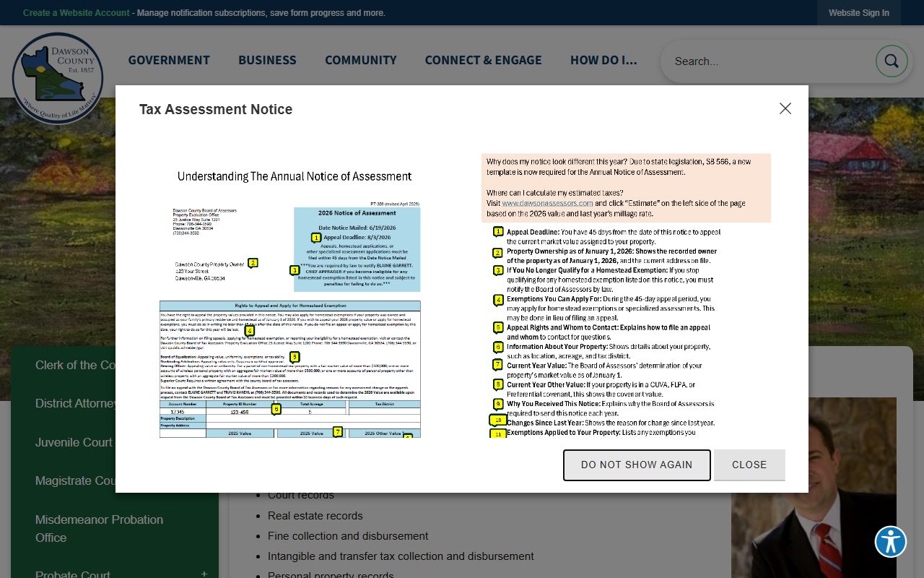Viewport: 924px width, 578px height.
Task: Click 'Intangible and transfer tax collection and disbursement' text
Action: (x=401, y=556)
